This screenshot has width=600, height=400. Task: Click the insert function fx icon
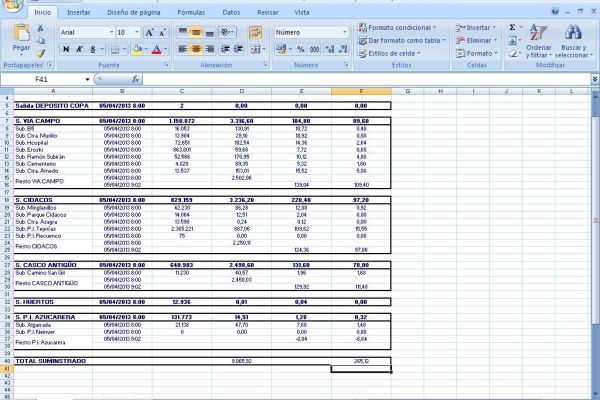point(135,79)
